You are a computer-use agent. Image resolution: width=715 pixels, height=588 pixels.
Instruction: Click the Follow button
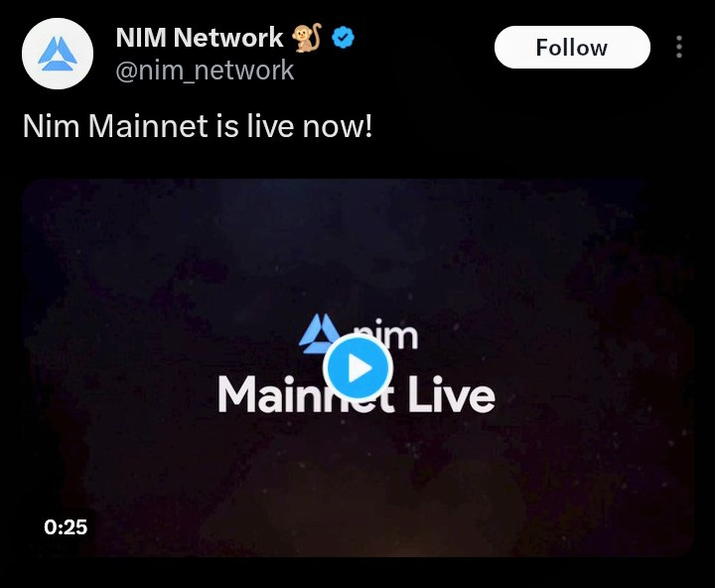click(572, 48)
